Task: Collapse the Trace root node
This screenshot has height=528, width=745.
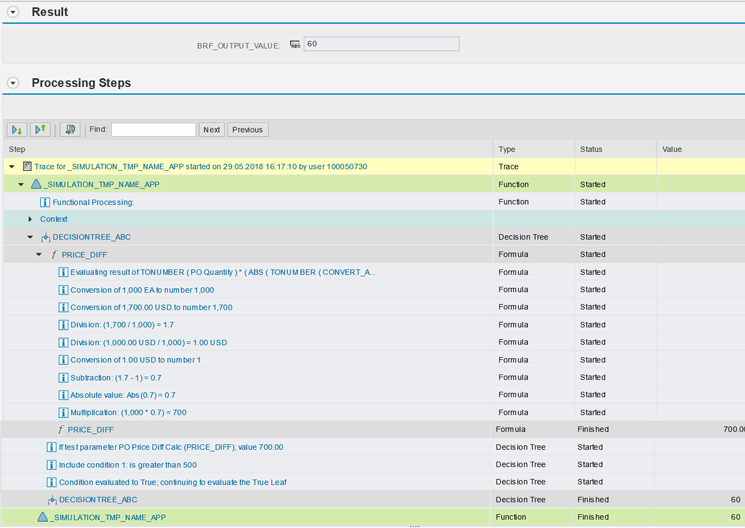Action: click(x=12, y=167)
